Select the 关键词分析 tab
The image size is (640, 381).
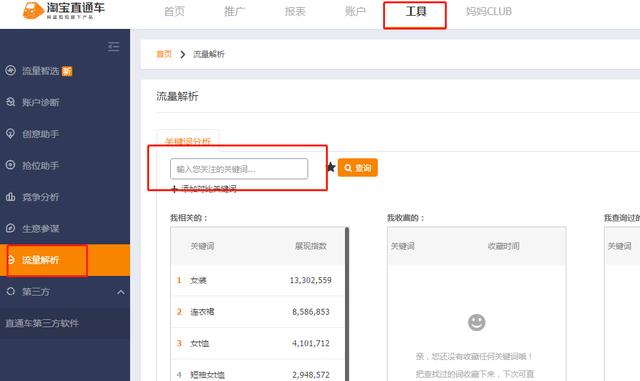(x=188, y=140)
